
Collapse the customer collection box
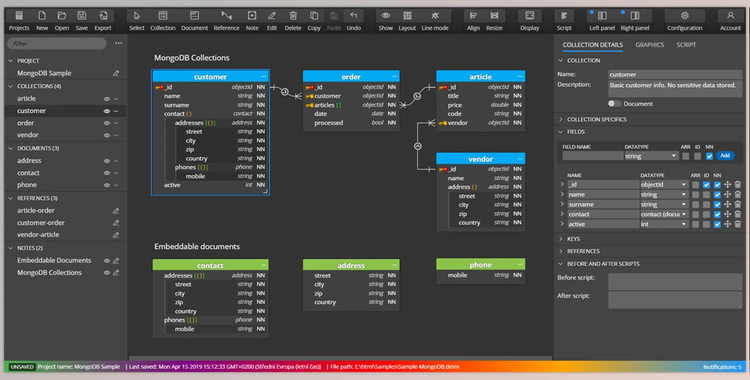pyautogui.click(x=264, y=77)
